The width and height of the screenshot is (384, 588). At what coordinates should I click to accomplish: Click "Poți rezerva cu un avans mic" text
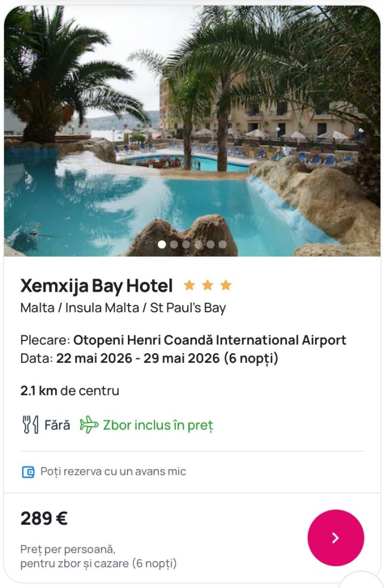(x=113, y=471)
